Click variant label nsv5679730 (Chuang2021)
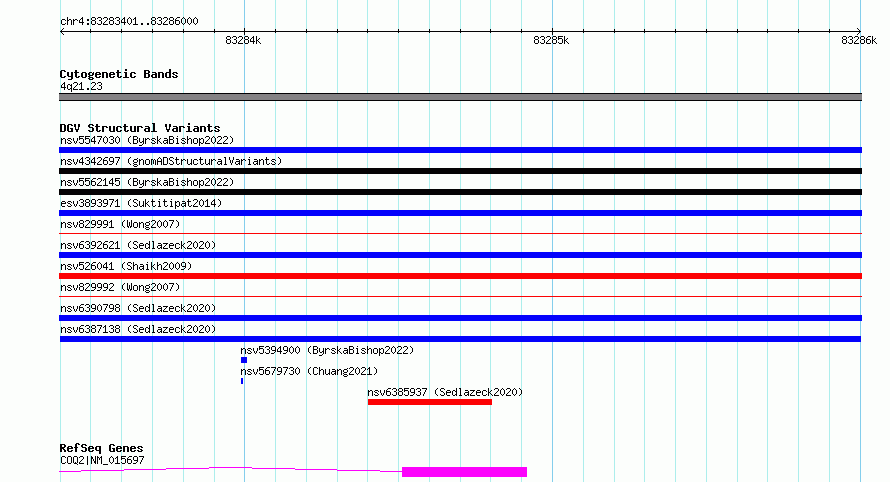Viewport: 890px width, 482px height. pos(309,371)
